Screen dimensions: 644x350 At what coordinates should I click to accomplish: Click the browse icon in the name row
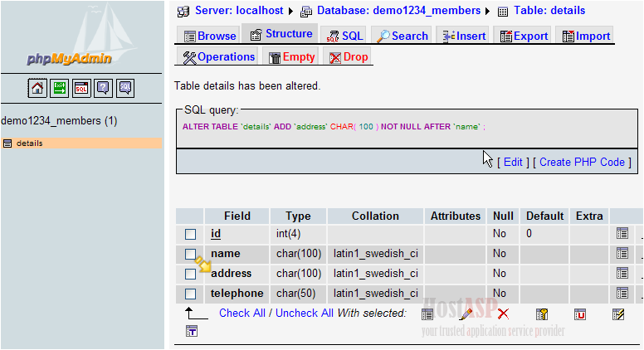(x=622, y=253)
